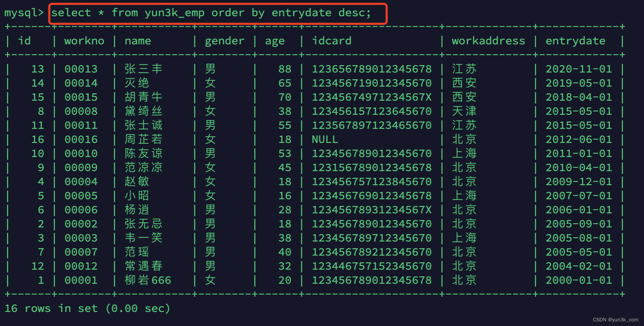Select workno value 00015
The height and width of the screenshot is (326, 644).
tap(81, 97)
